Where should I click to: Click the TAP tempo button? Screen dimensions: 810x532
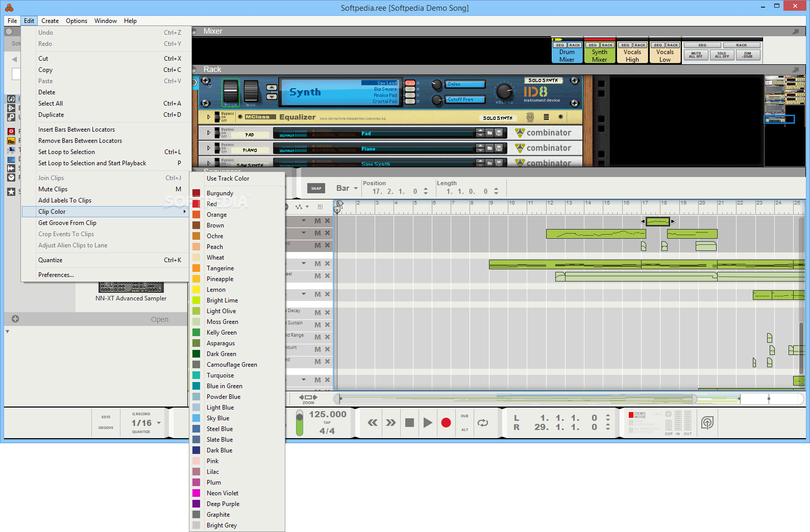point(327,423)
